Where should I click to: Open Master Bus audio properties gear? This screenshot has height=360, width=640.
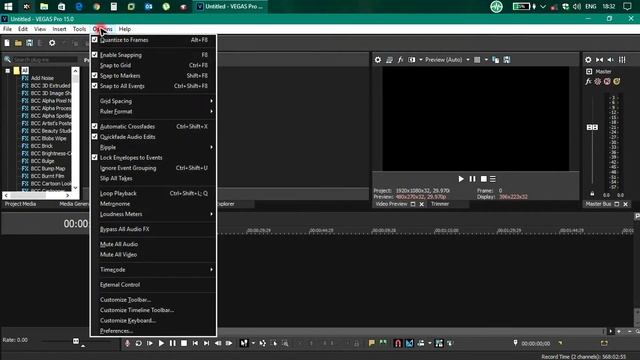click(588, 60)
